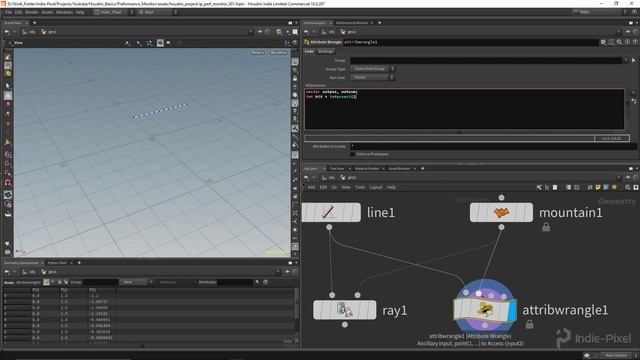The image size is (640, 360).
Task: Click first output dot of ray1 node
Action: tap(345, 325)
